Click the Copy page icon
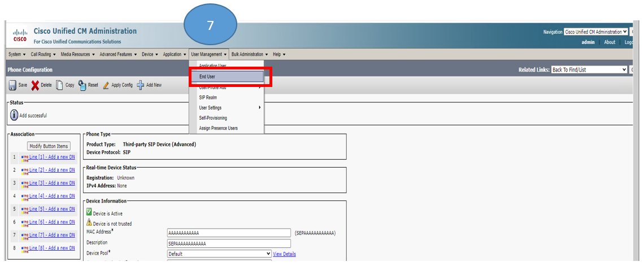Screen dimensions: 644x266 click(x=59, y=85)
